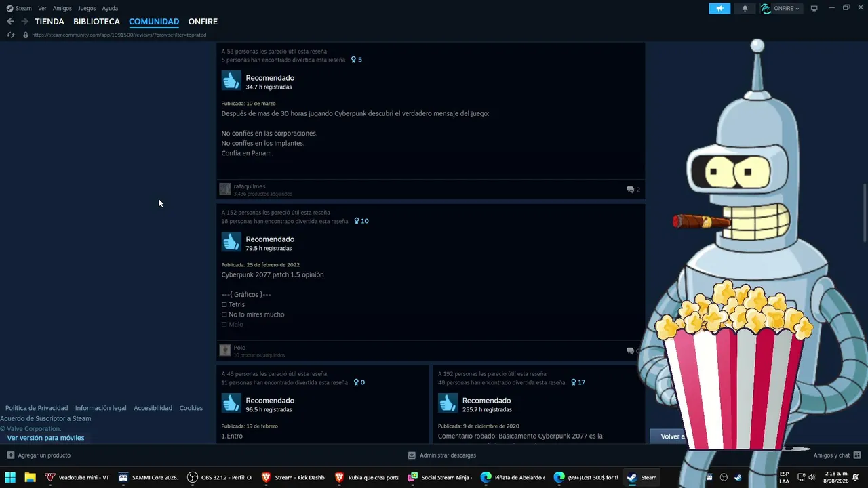Click the thumbs-up icon on the 255.7 h review
This screenshot has width=868, height=488.
448,403
